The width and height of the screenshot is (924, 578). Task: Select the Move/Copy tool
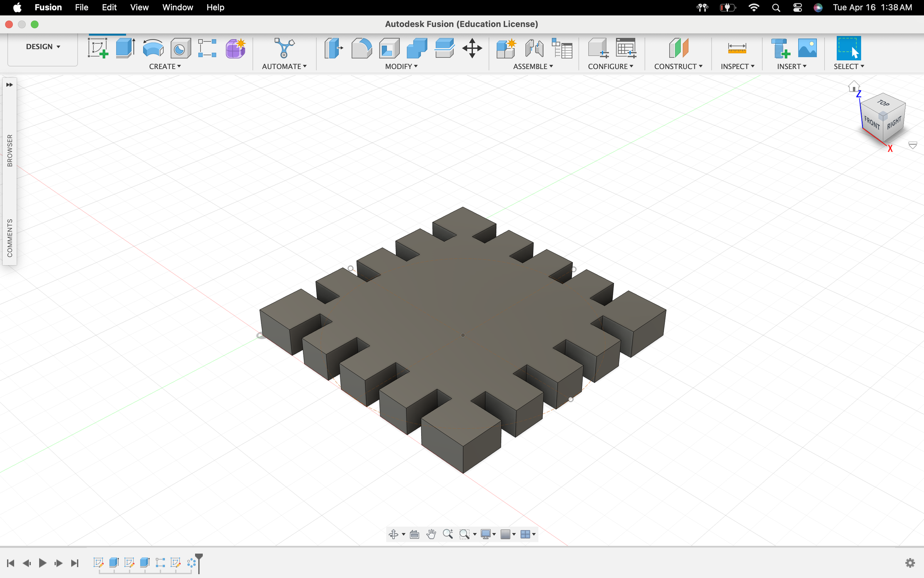tap(472, 48)
